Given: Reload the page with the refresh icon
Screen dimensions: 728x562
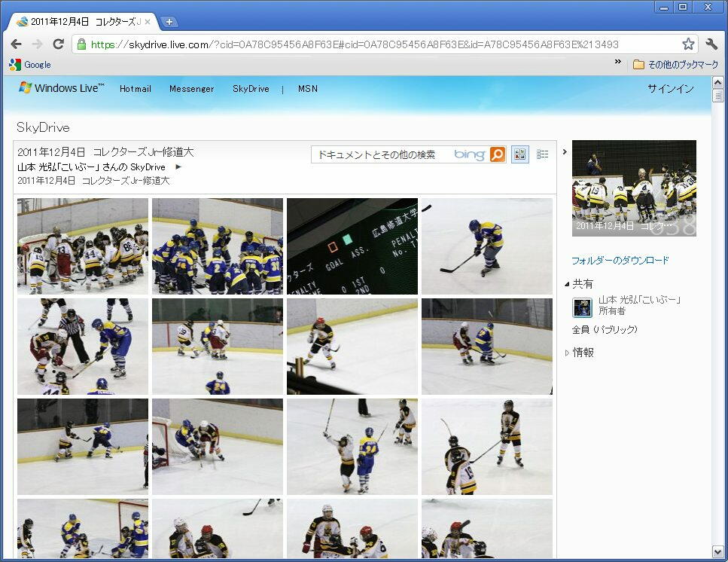Looking at the screenshot, I should coord(58,44).
